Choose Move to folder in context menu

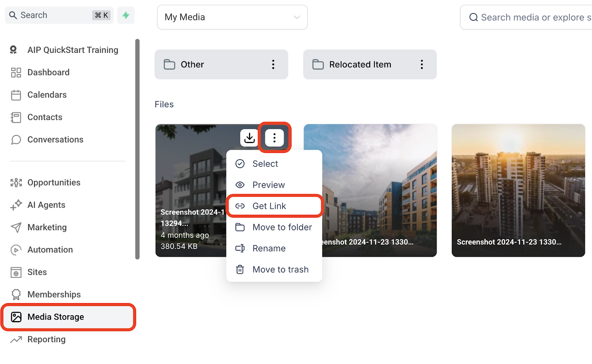coord(274,227)
